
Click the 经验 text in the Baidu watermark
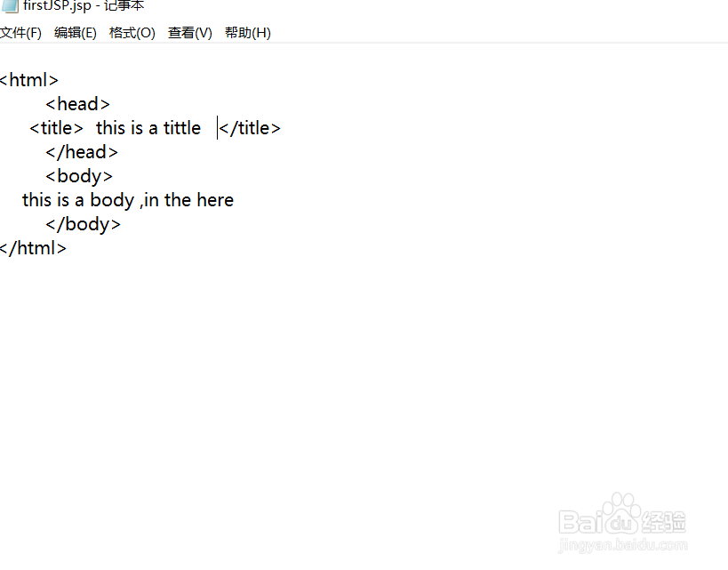(x=667, y=520)
